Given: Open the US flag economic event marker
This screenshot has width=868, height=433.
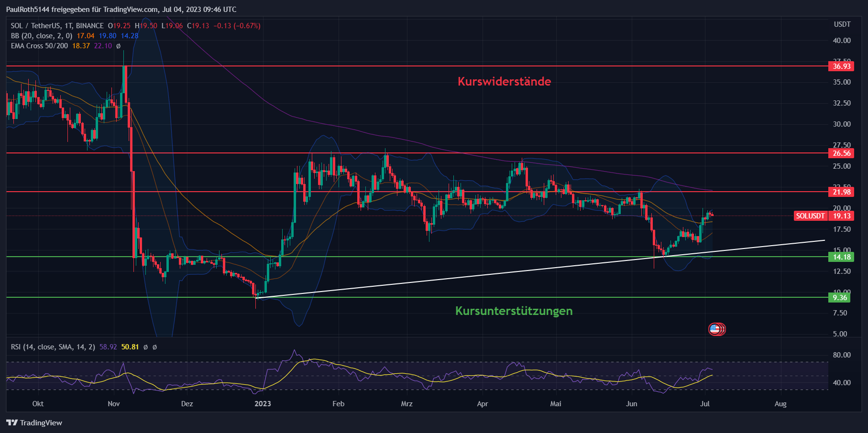Looking at the screenshot, I should [715, 329].
